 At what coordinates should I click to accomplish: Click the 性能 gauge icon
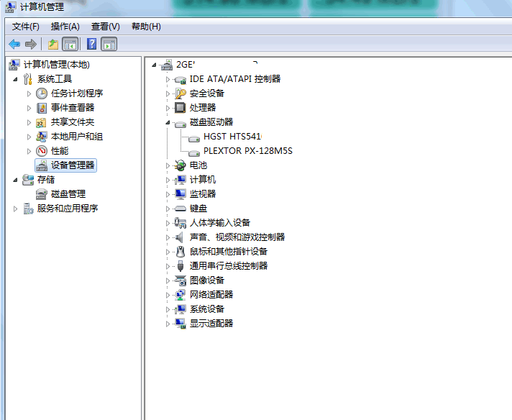point(42,151)
